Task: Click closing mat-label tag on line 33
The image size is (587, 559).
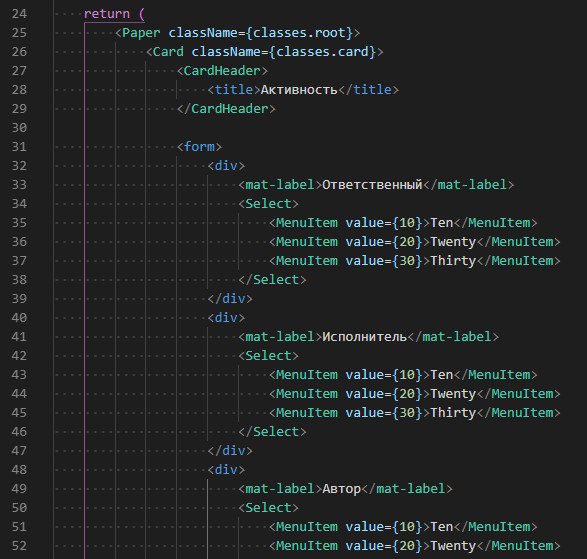Action: 468,185
